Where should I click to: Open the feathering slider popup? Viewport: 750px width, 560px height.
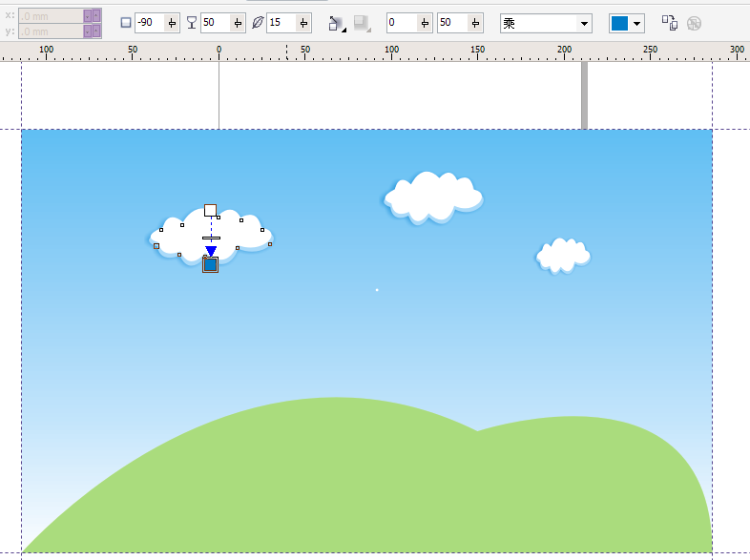pyautogui.click(x=303, y=23)
